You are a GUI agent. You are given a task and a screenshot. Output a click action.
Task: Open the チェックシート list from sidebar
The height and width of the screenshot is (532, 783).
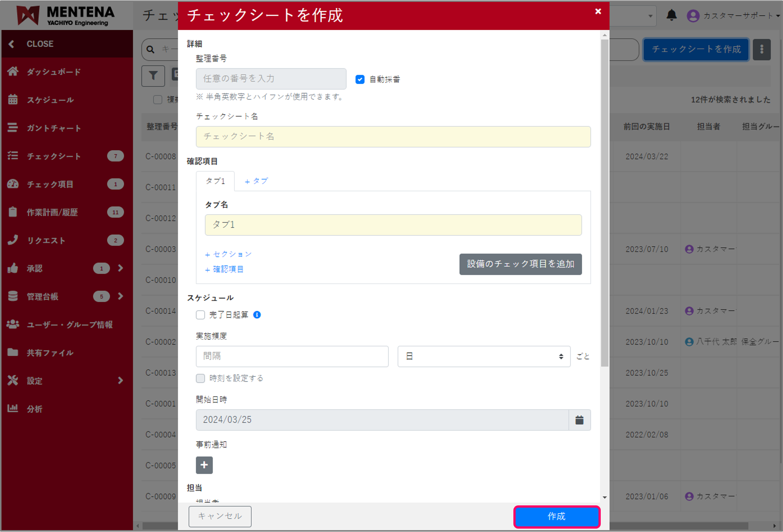tap(54, 156)
